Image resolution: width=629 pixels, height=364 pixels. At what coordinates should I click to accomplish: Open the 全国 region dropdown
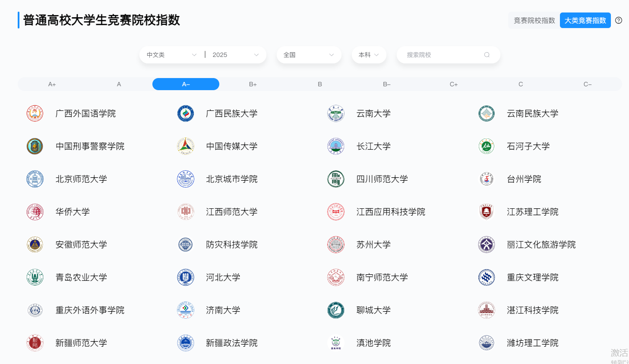309,55
